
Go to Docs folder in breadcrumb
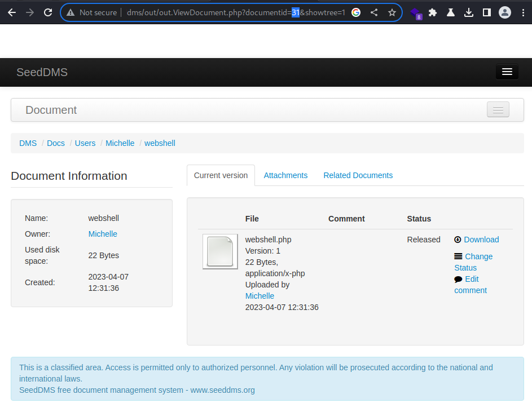56,143
